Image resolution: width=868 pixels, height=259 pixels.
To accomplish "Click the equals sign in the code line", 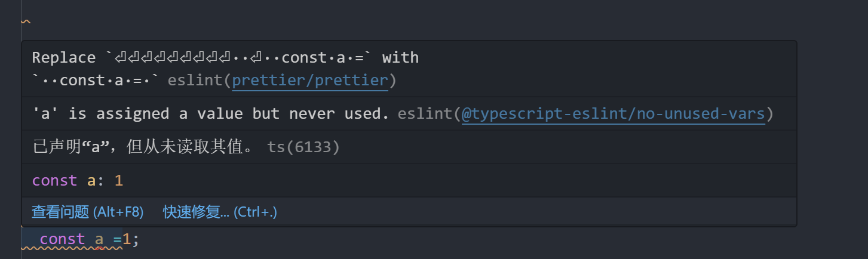I will tap(118, 240).
